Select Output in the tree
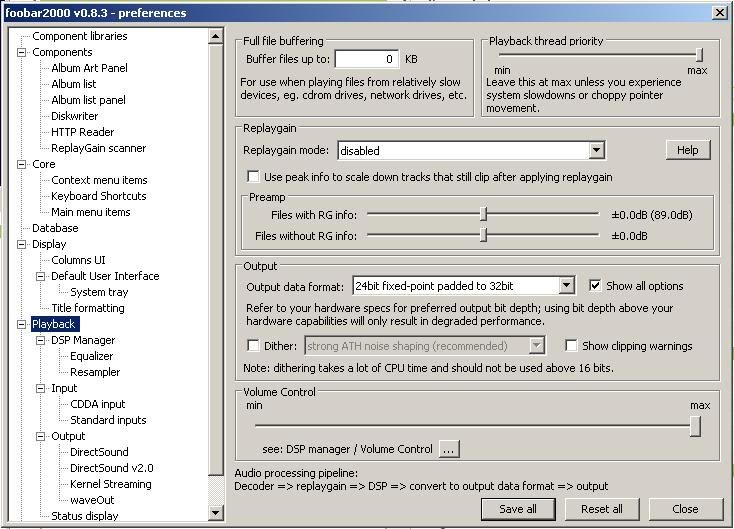 tap(68, 436)
